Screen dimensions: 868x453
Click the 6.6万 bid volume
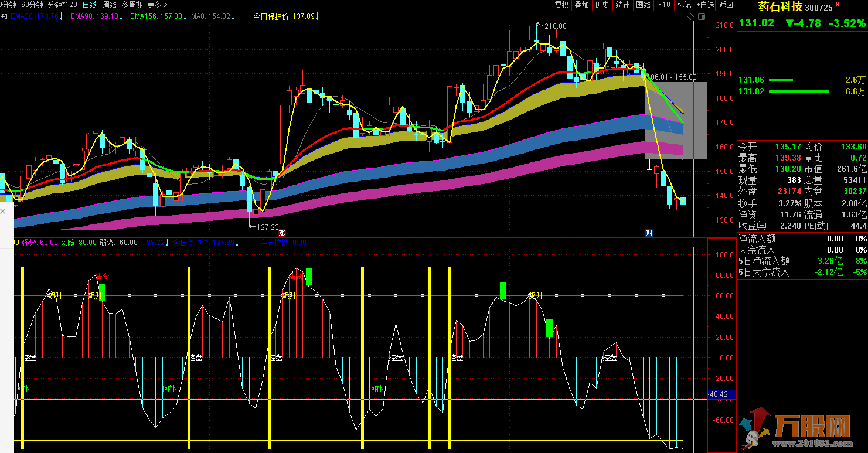coord(855,91)
